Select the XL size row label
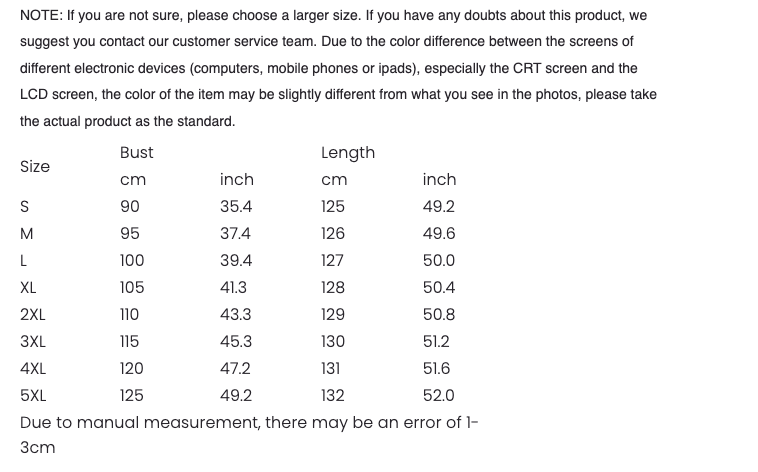 point(28,288)
